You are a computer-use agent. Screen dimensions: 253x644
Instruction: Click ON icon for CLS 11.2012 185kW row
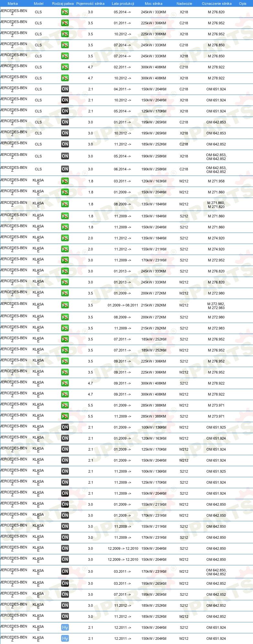pyautogui.click(x=65, y=144)
